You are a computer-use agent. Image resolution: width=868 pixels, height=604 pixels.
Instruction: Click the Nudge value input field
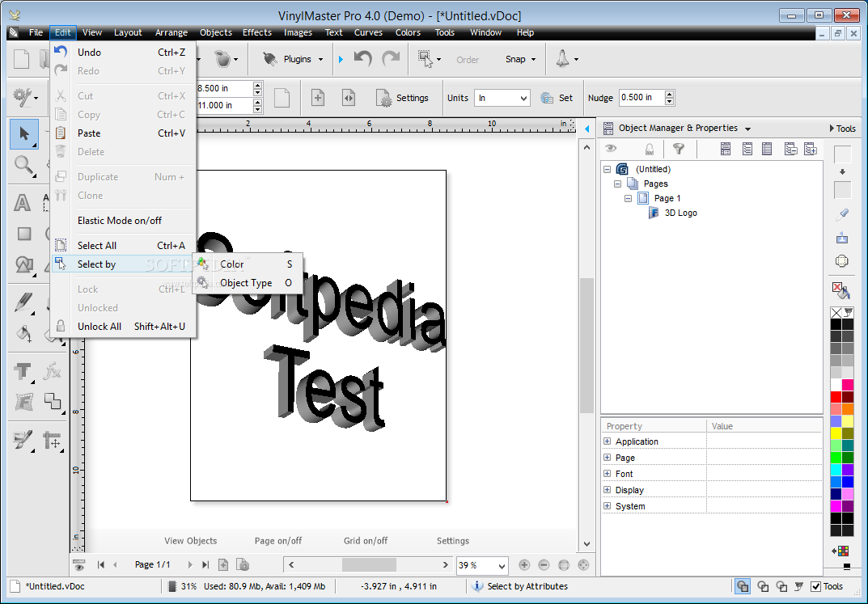point(641,97)
